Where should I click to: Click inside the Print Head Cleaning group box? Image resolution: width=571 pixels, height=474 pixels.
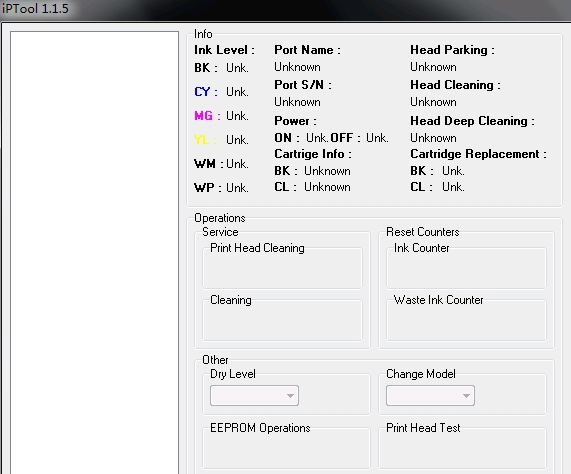tap(282, 268)
